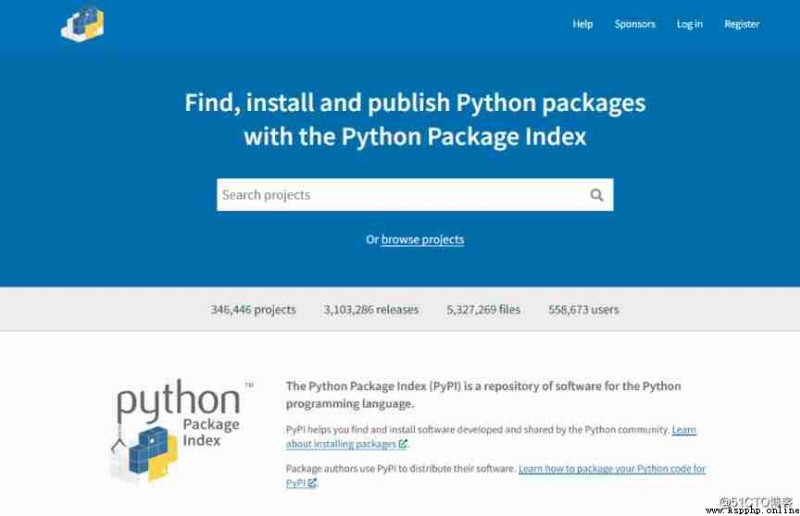Open the Register page
Viewport: 800px width, 516px height.
(742, 24)
